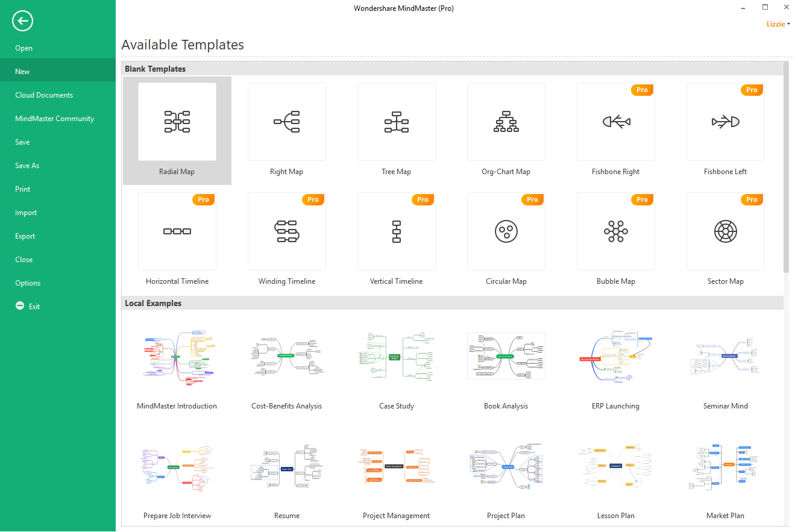This screenshot has width=798, height=532.
Task: Open the Cost-Benefits Analysis example thumbnail
Action: (287, 357)
